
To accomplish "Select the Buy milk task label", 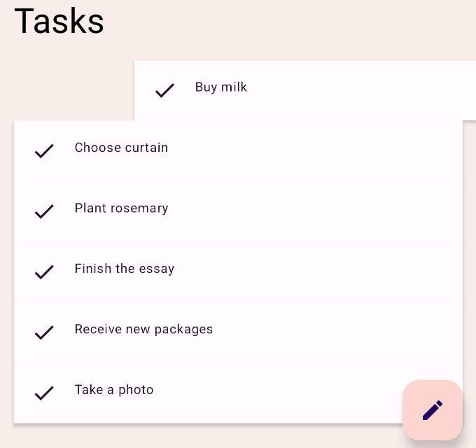I will tap(220, 87).
